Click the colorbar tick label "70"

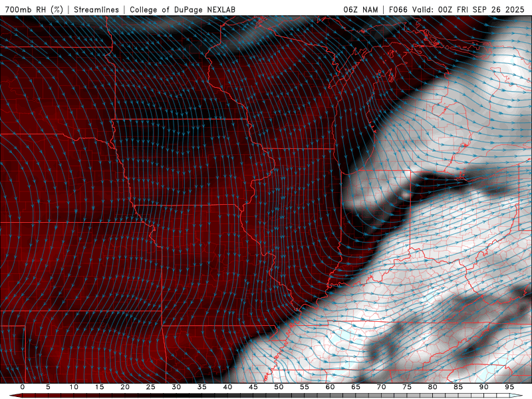[381, 387]
